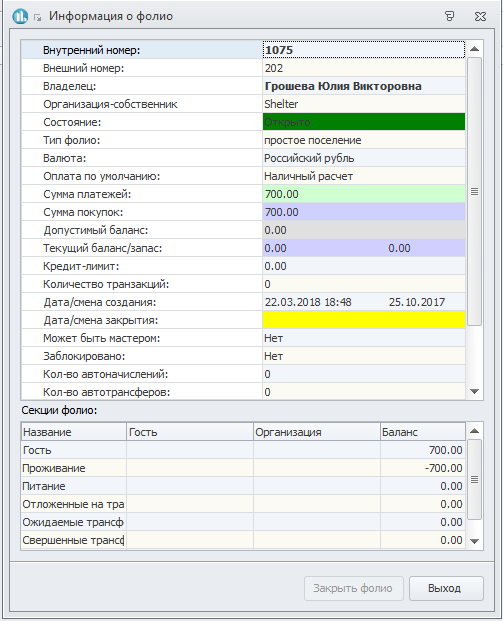Click the Выход button
Image resolution: width=503 pixels, height=621 pixels.
(446, 588)
